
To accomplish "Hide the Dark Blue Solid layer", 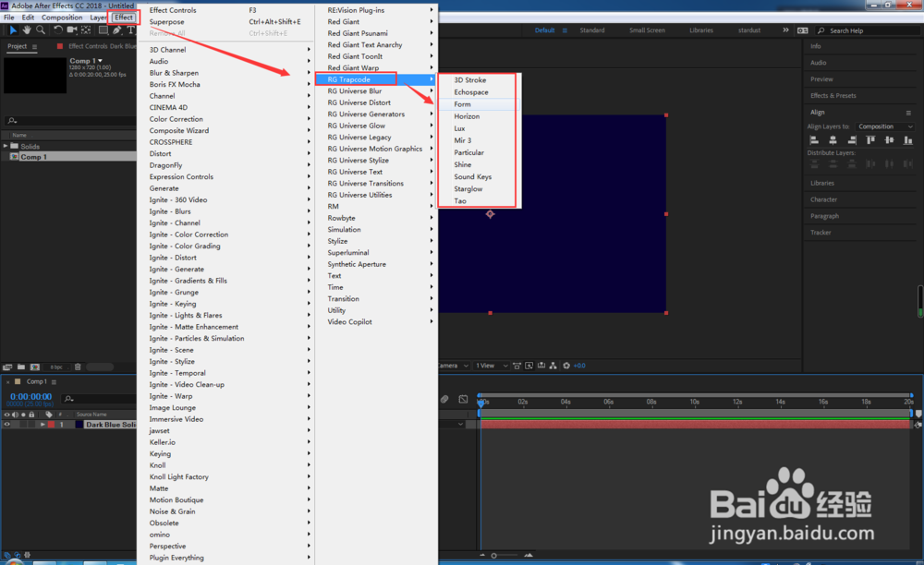I will [x=7, y=425].
